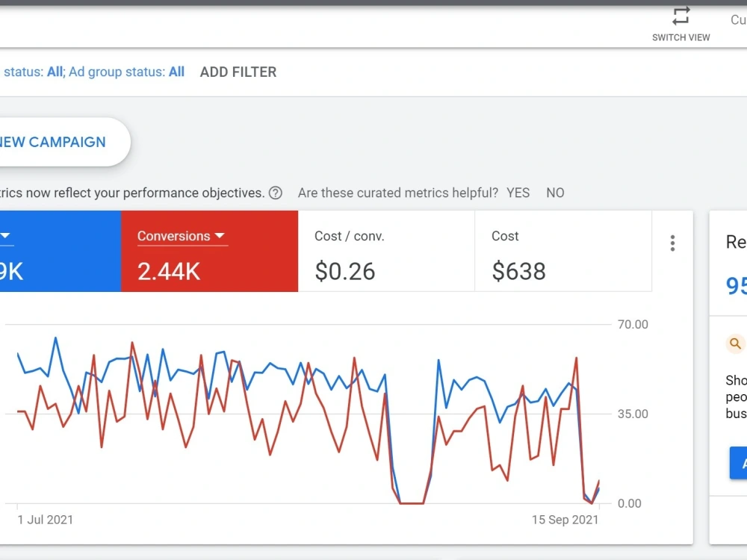Click ADD FILTER
This screenshot has width=747, height=560.
click(x=238, y=72)
